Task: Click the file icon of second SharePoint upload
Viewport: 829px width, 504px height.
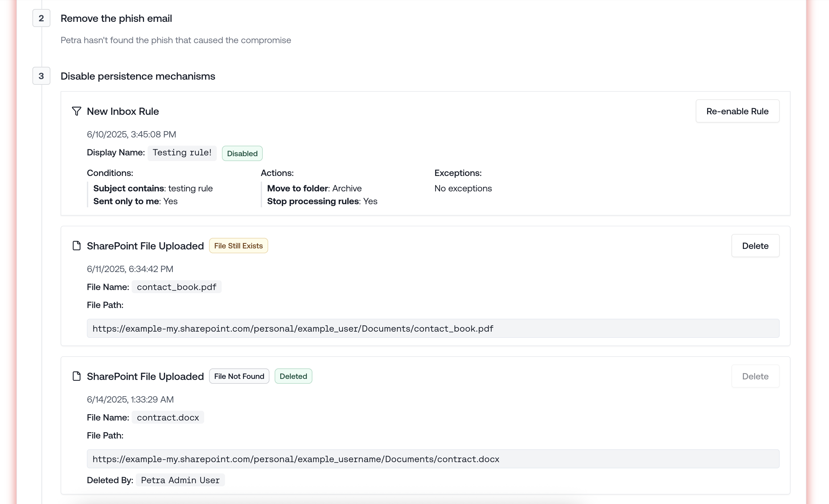Action: click(x=76, y=376)
